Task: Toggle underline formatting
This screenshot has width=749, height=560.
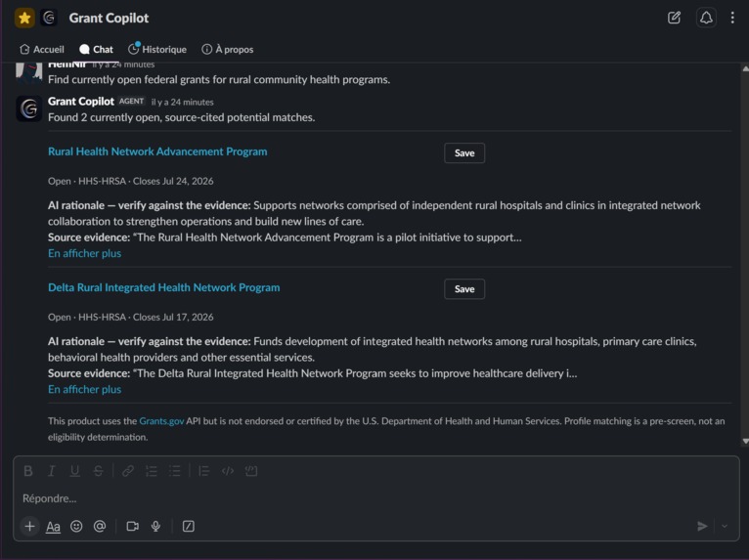Action: click(74, 471)
